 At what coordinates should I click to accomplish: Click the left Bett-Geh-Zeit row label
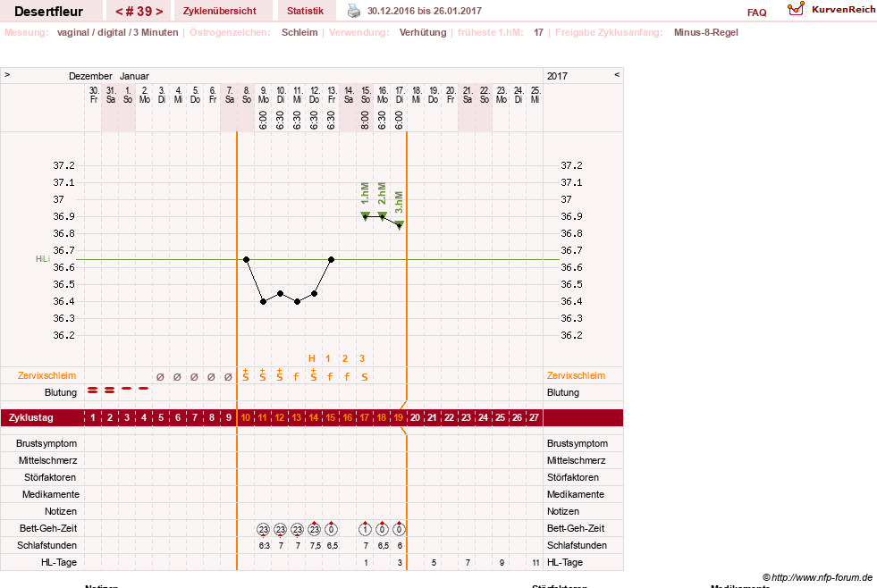pos(48,528)
